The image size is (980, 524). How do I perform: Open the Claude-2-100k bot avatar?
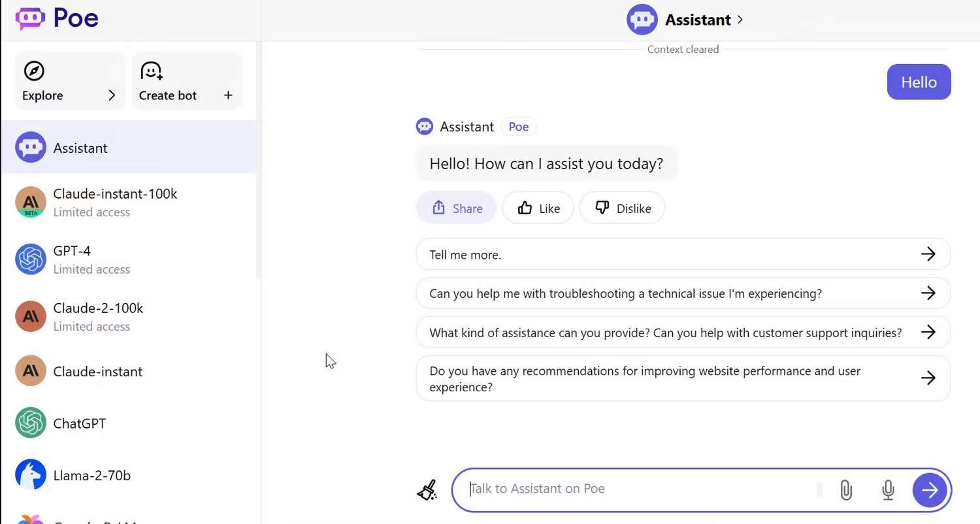[x=31, y=317]
